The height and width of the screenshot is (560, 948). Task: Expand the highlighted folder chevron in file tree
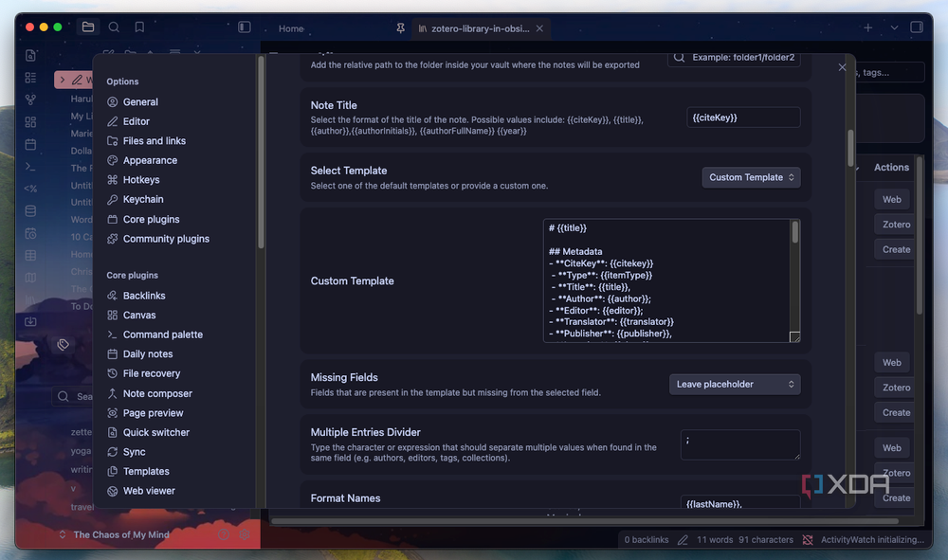(x=63, y=80)
